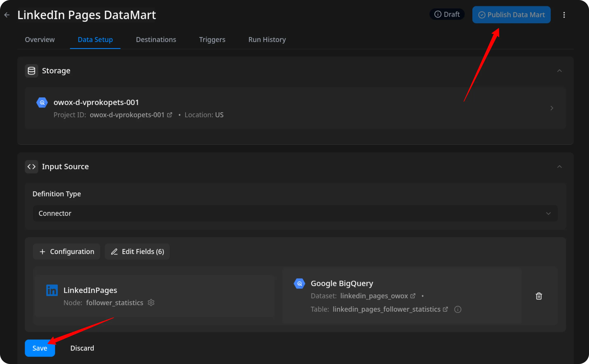Click Publish Data Mart button
Image resolution: width=589 pixels, height=364 pixels.
click(511, 15)
